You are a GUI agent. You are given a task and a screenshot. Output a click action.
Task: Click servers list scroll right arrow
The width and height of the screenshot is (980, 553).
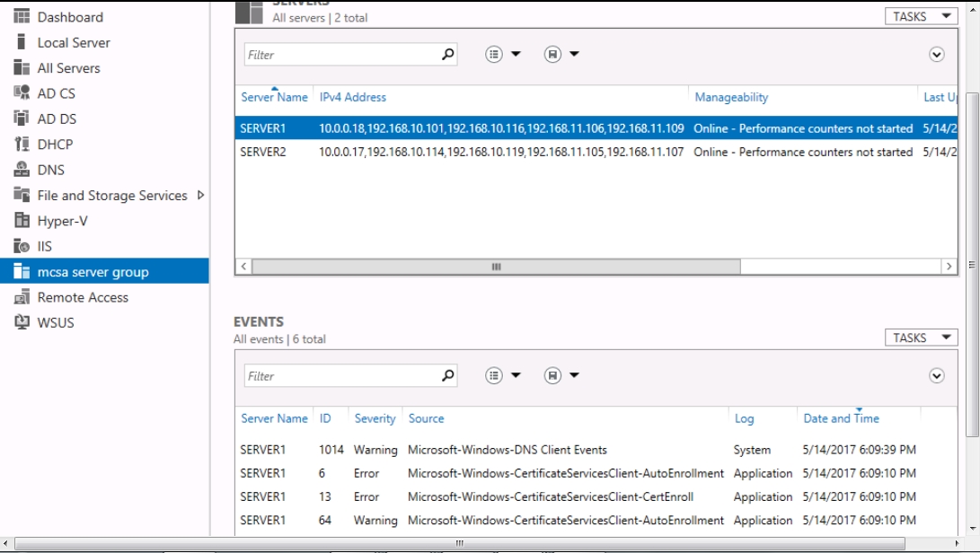[x=949, y=267]
